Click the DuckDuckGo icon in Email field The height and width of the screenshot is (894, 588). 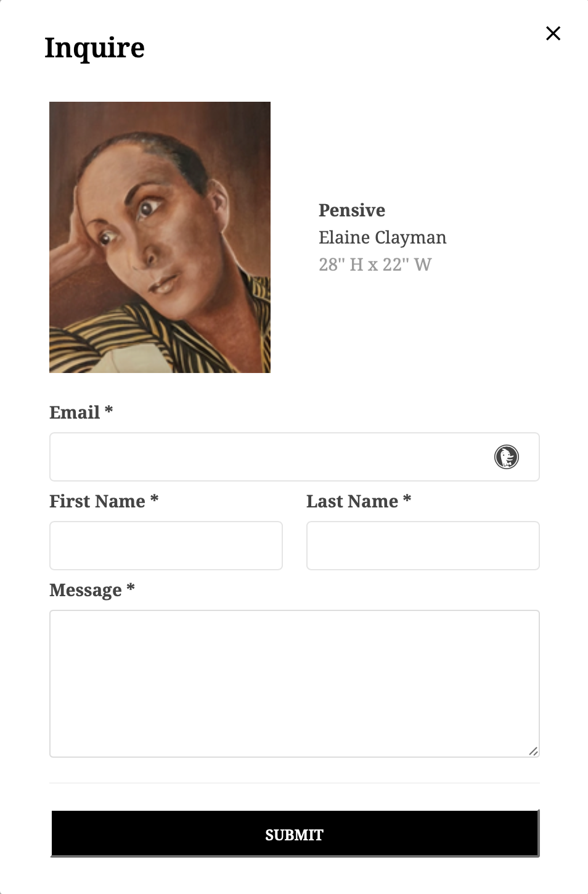(507, 457)
